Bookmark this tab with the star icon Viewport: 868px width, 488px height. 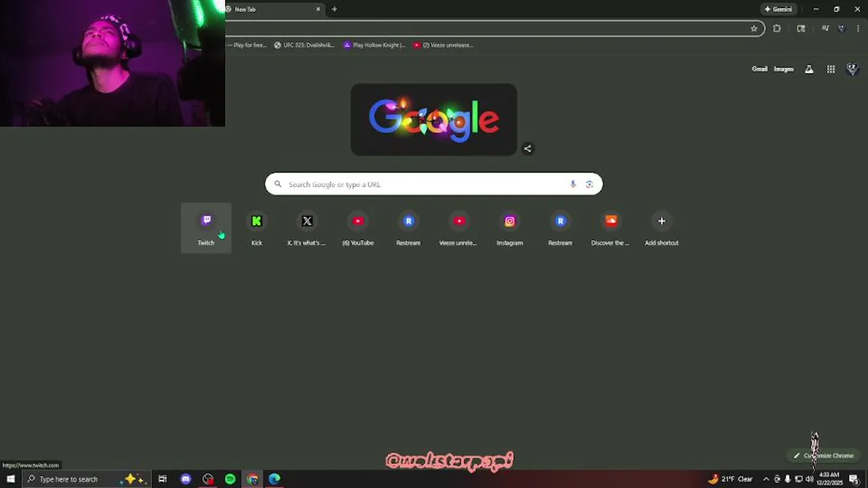pyautogui.click(x=753, y=28)
